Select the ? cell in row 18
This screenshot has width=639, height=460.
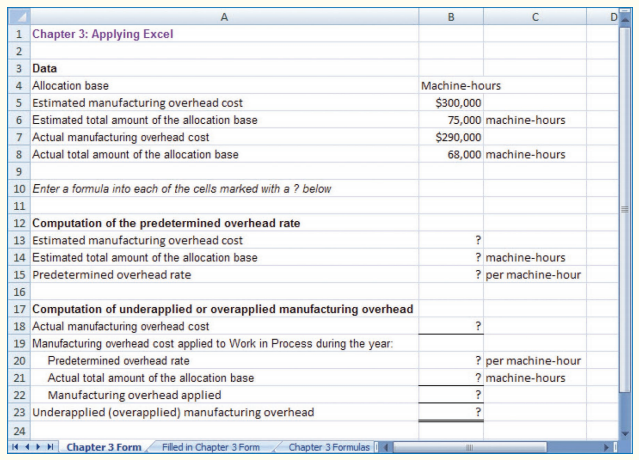451,326
